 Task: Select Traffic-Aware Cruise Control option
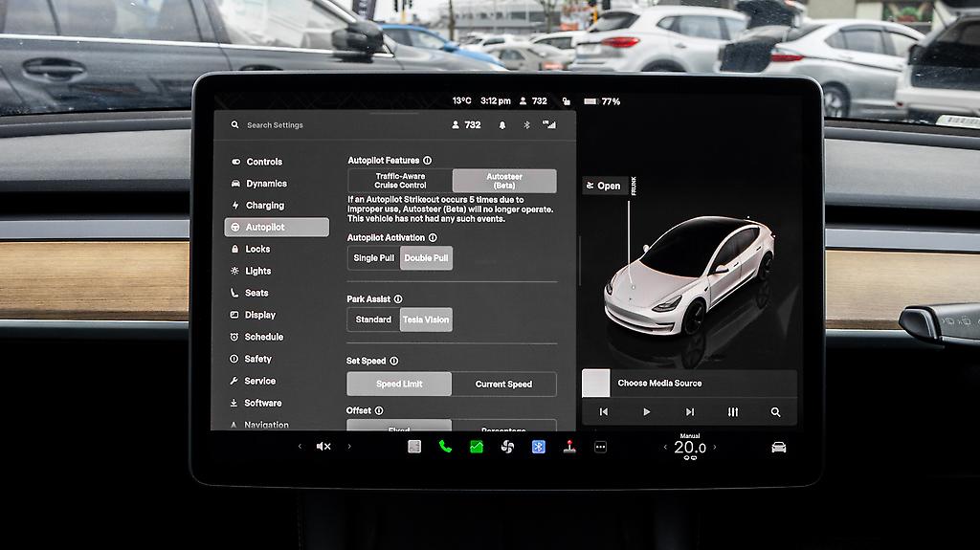click(x=400, y=181)
